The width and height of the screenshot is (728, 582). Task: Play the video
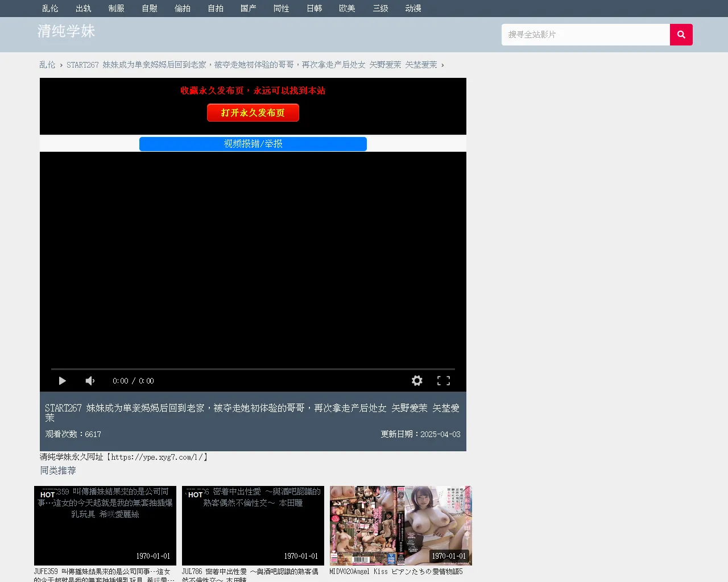(x=63, y=381)
